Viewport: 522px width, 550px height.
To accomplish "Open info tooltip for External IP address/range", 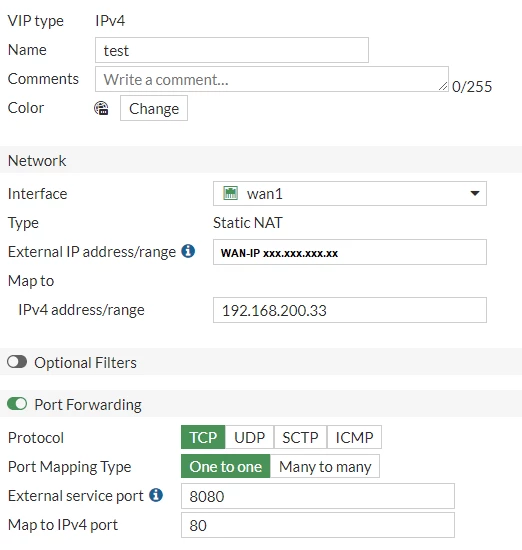I will point(188,251).
